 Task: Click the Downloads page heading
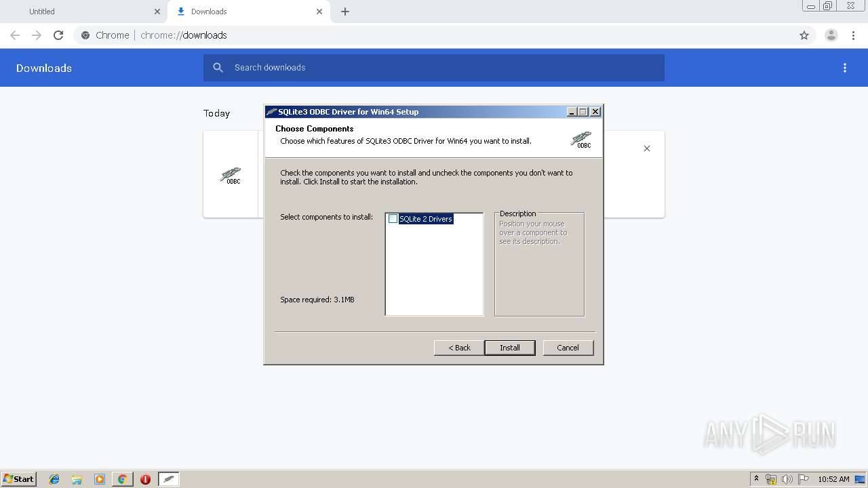coord(44,68)
